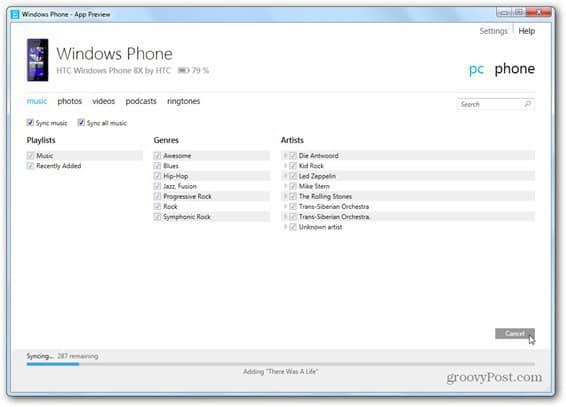This screenshot has width=566, height=407.
Task: Click the Playlists column heading
Action: (41, 140)
